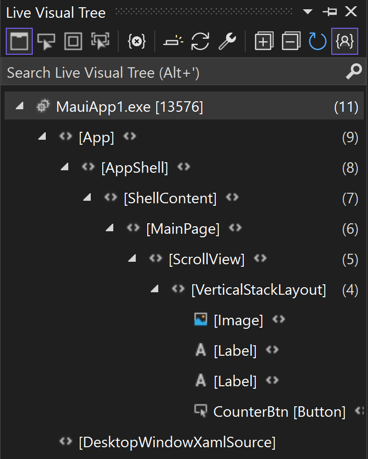The height and width of the screenshot is (459, 368).
Task: Collapse the [ScrollView] node arrow
Action: pyautogui.click(x=132, y=259)
